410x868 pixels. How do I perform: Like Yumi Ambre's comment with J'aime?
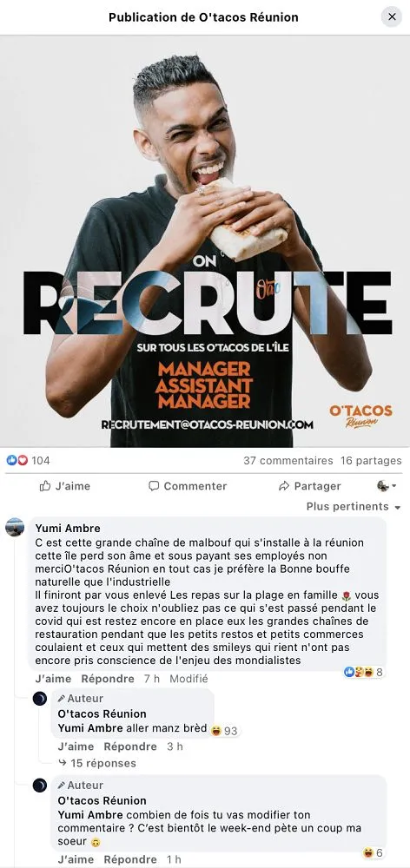click(53, 679)
